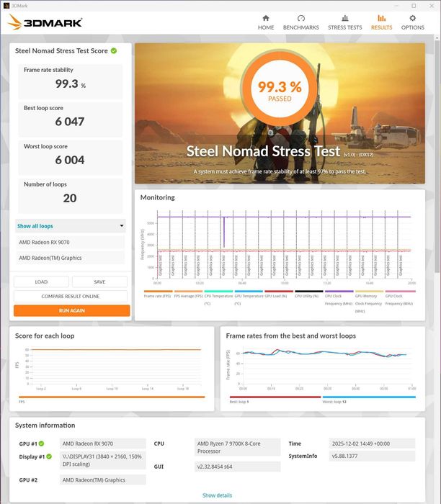Click the Display #1 DISPLAY31 value
Screen dimensions: 441x504
102,460
